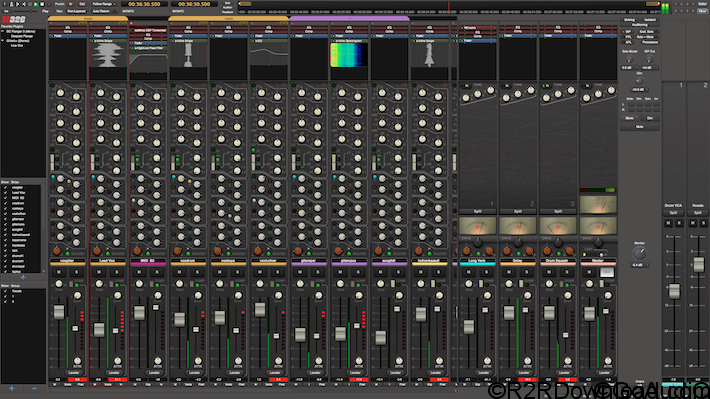Screen dimensions: 710x399
Task: Click the Leveler compressor mode on Delay bus
Action: (524, 373)
